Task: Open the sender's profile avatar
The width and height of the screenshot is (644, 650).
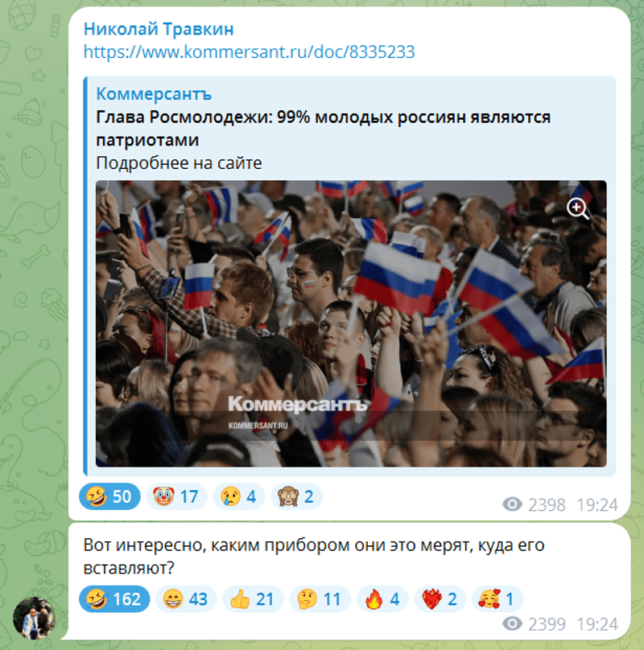Action: point(34,618)
